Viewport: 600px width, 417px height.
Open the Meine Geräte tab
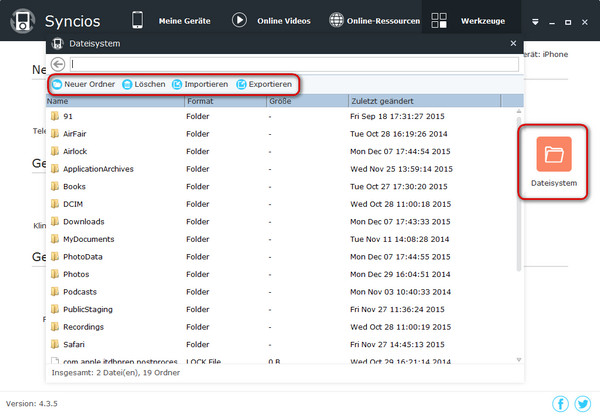(x=184, y=21)
